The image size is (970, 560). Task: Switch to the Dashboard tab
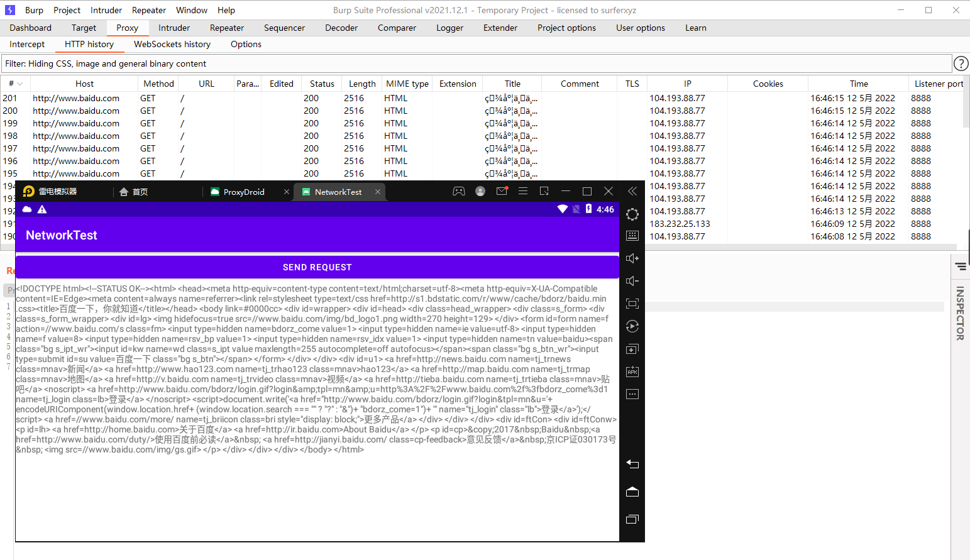point(31,28)
